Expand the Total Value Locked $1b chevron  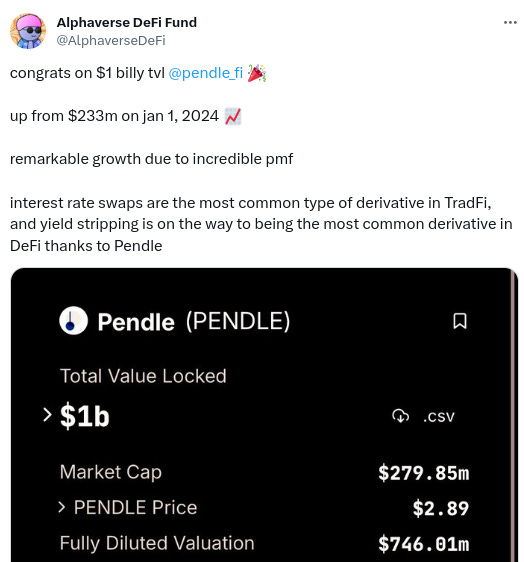(47, 415)
